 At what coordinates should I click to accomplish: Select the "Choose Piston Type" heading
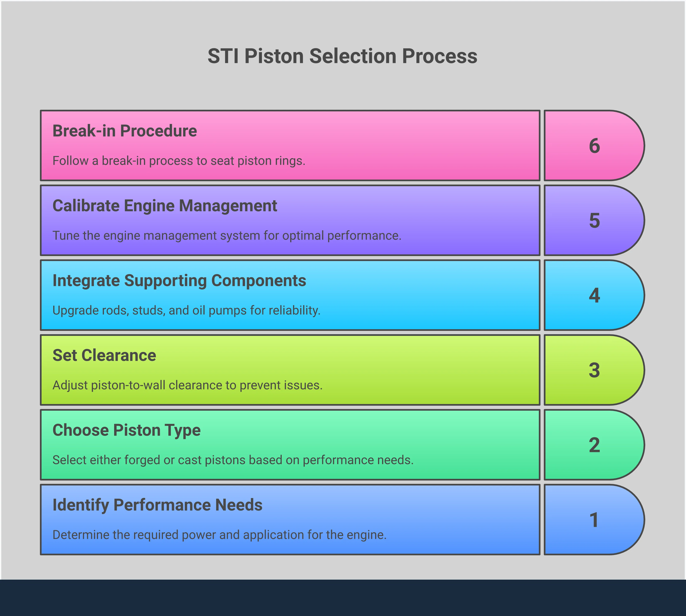click(x=126, y=430)
